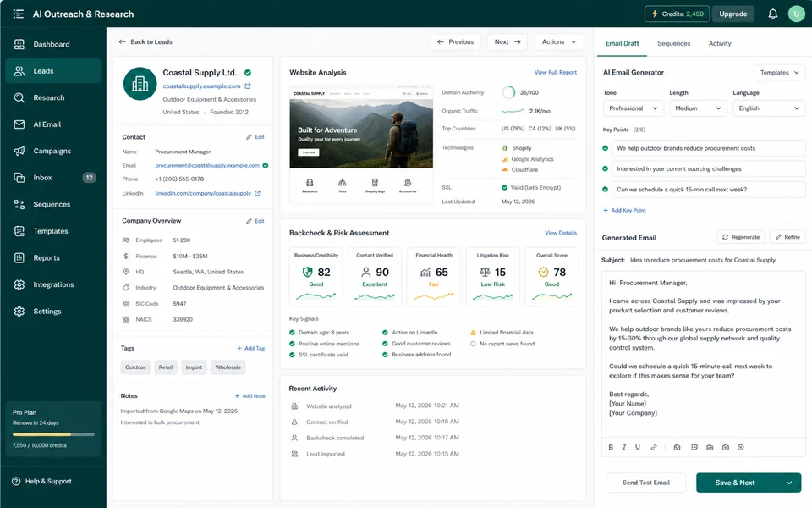Open View Full Report link
812x508 pixels.
point(555,73)
